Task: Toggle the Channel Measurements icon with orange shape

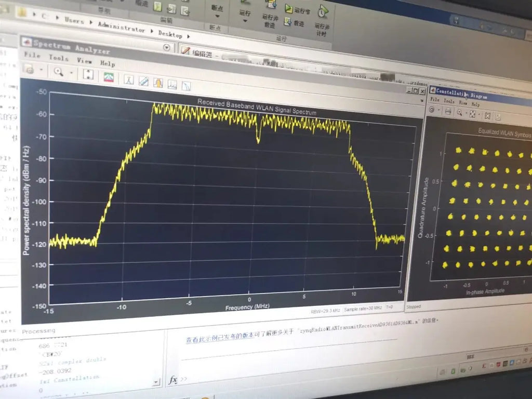Action: (x=158, y=83)
